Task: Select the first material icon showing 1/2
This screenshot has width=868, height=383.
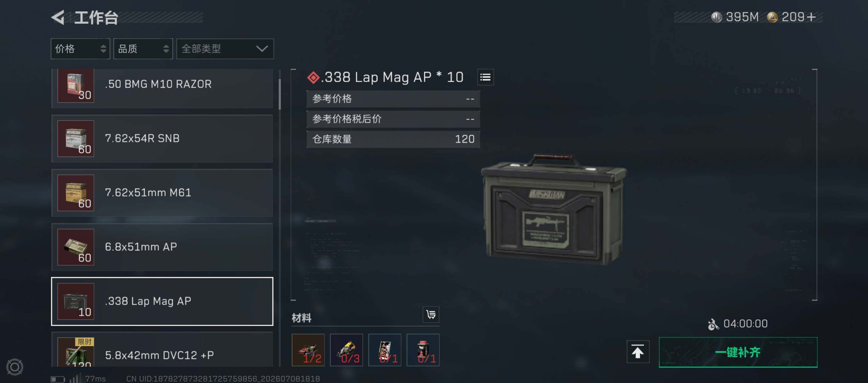Action: tap(308, 350)
